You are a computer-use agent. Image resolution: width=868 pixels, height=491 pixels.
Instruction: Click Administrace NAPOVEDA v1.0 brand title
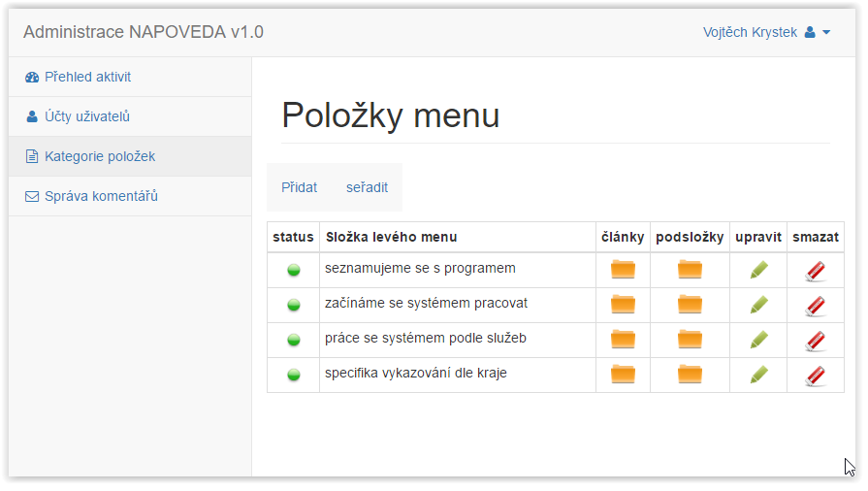click(x=144, y=32)
